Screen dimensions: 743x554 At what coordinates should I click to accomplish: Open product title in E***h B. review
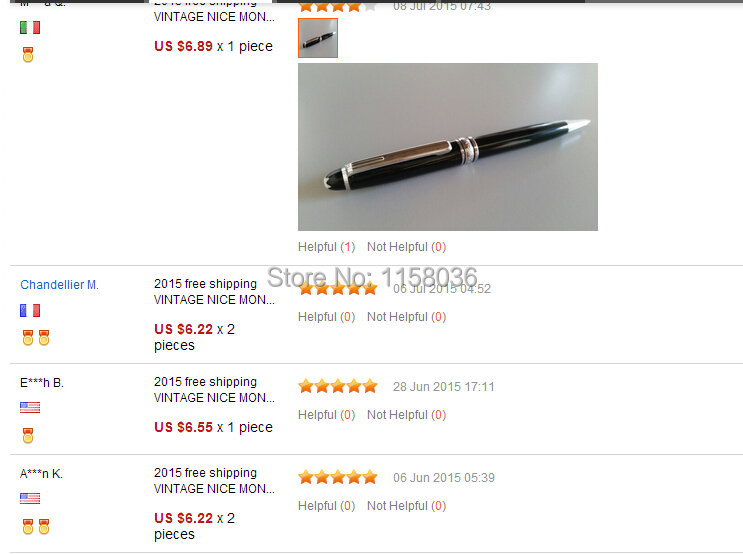214,390
